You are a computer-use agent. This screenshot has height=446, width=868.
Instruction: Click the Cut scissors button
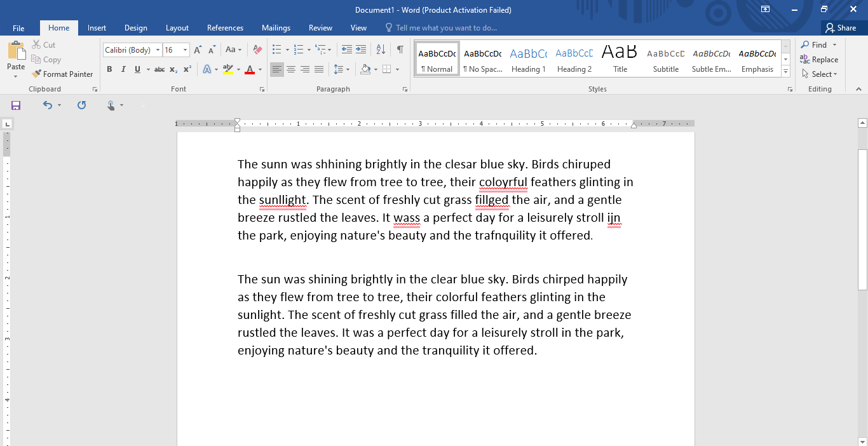(44, 45)
